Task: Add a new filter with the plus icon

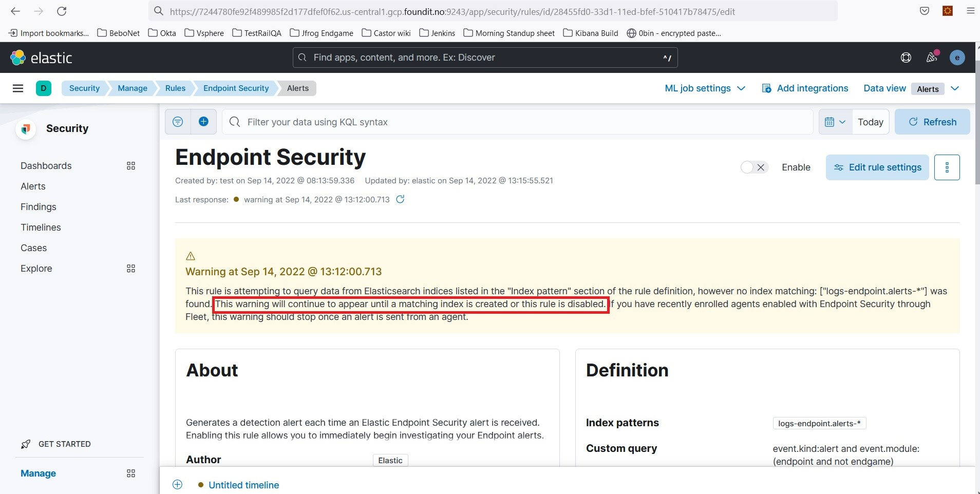Action: point(203,122)
